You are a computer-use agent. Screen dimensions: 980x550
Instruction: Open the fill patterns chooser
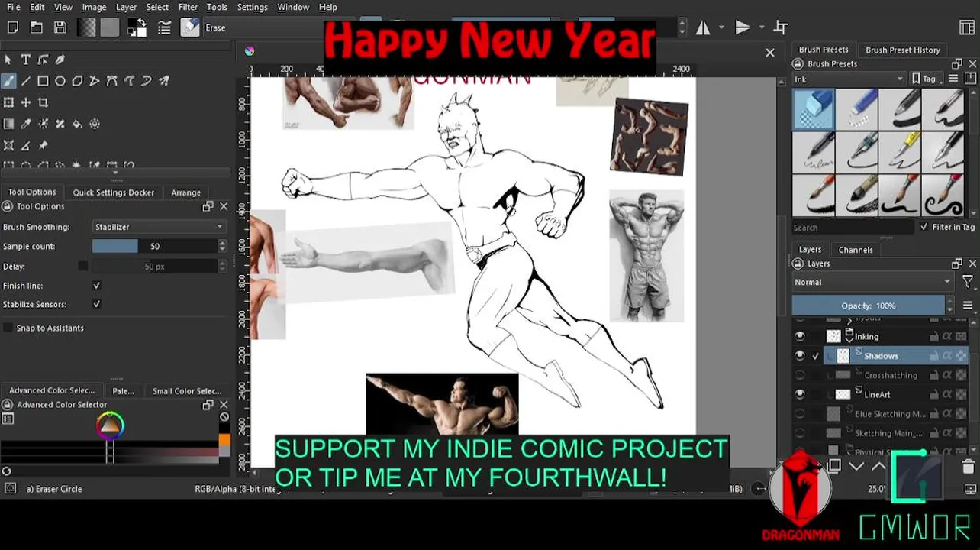111,27
